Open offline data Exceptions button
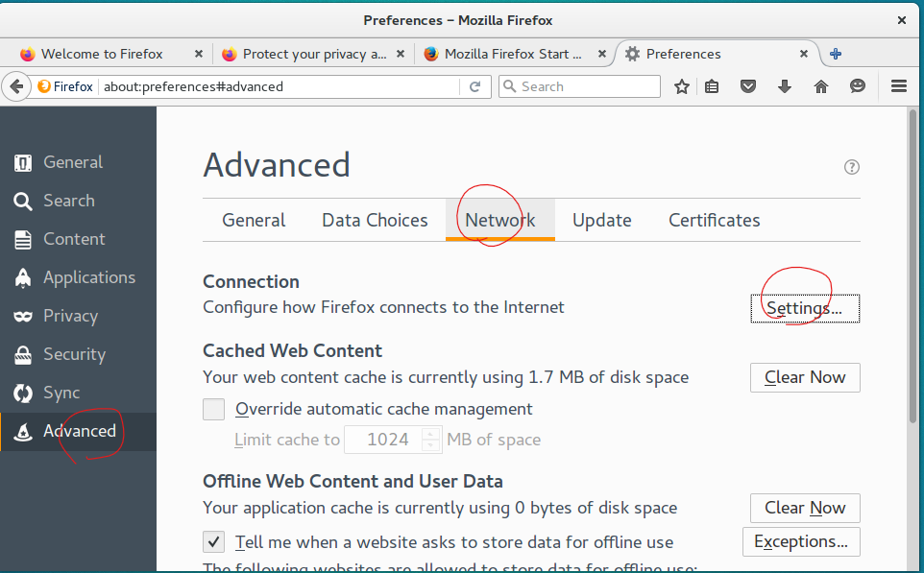Screen dimensions: 924x573 pos(801,541)
